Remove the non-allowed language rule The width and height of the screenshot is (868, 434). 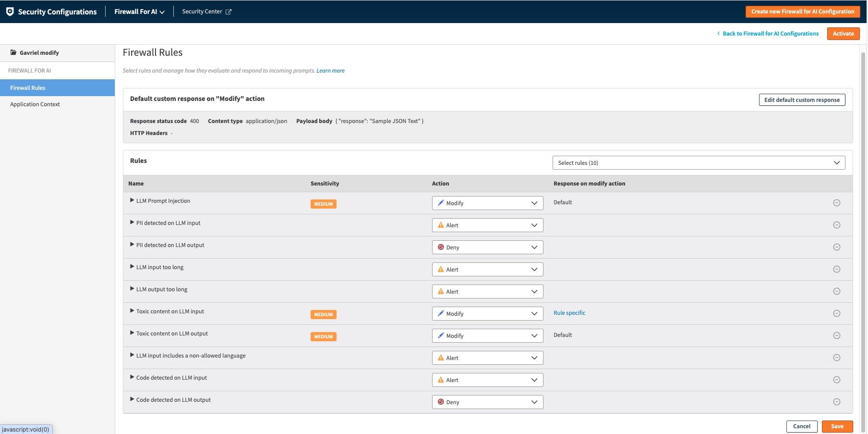click(836, 358)
